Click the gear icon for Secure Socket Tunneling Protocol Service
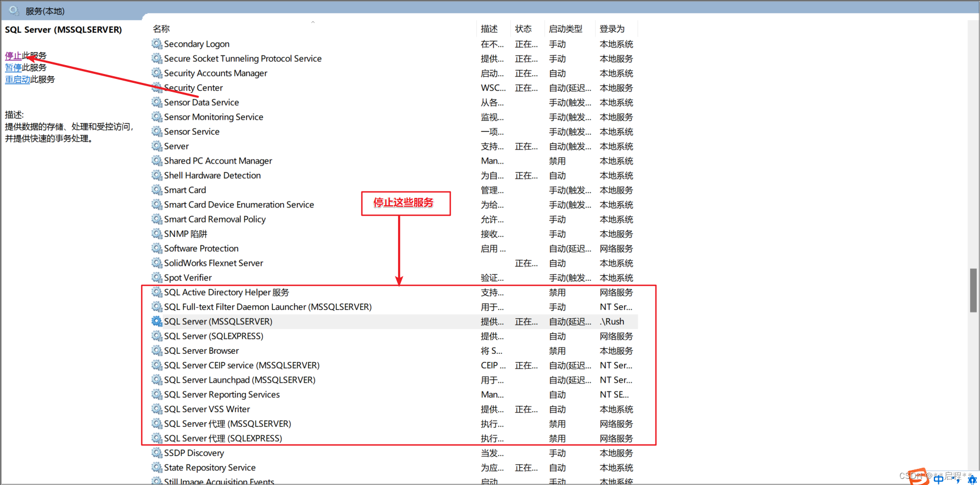 157,58
